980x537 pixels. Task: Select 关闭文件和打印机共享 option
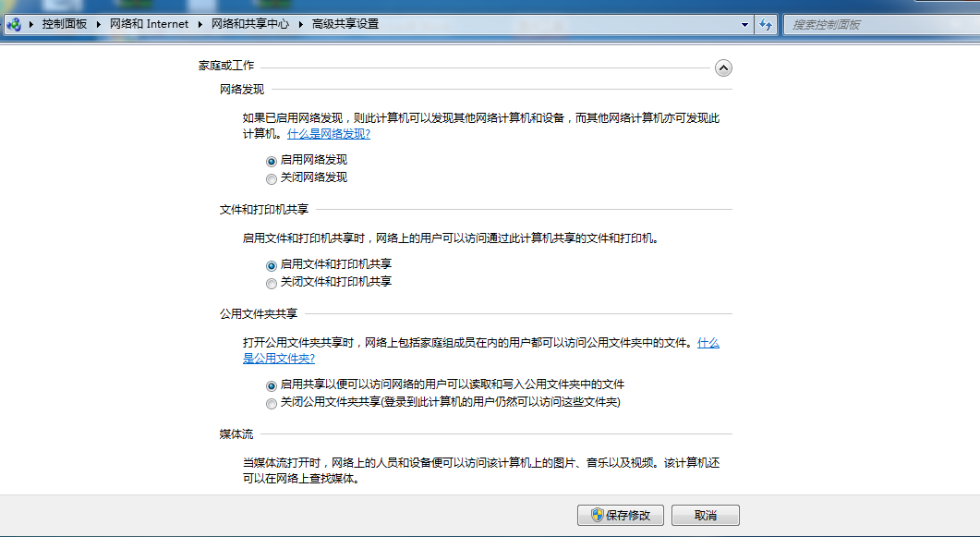pyautogui.click(x=271, y=283)
